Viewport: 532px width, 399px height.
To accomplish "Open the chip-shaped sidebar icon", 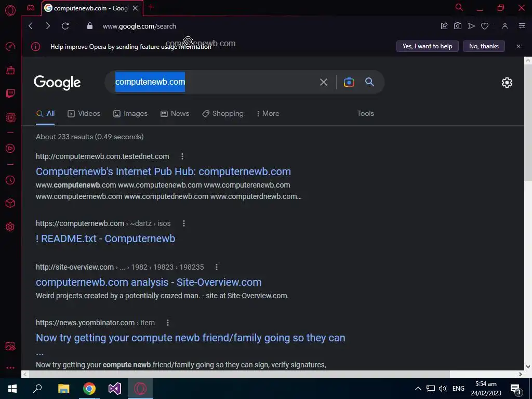I will pyautogui.click(x=10, y=117).
